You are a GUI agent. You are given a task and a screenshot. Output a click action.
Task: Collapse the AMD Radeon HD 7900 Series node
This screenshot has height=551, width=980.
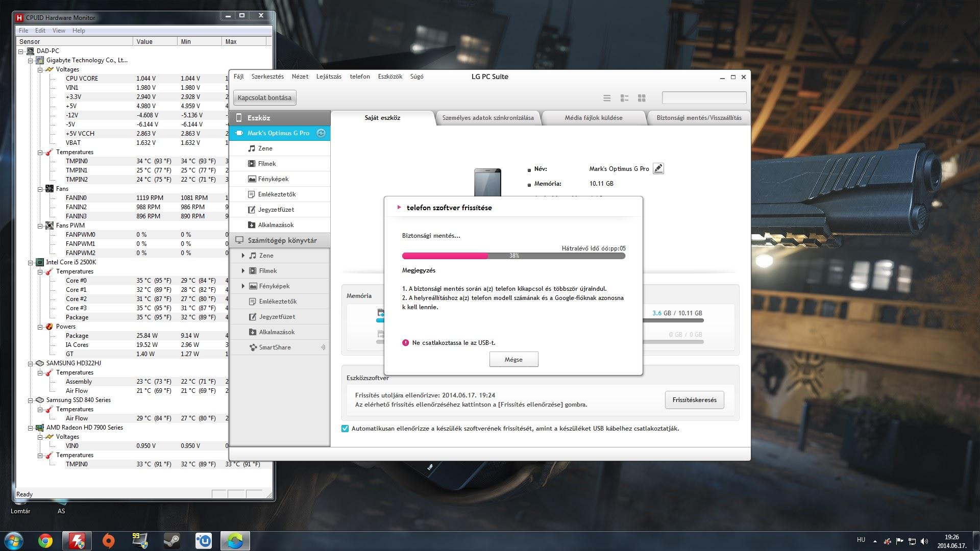tap(30, 428)
